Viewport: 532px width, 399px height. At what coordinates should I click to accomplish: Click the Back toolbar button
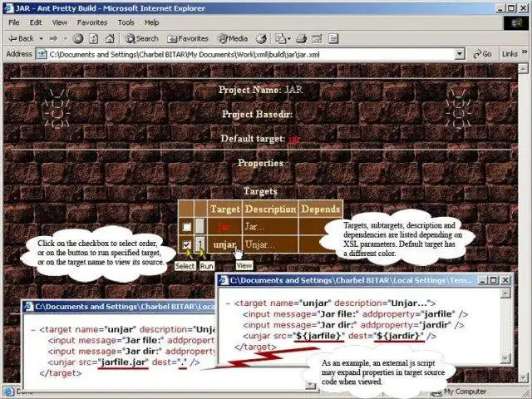point(21,39)
